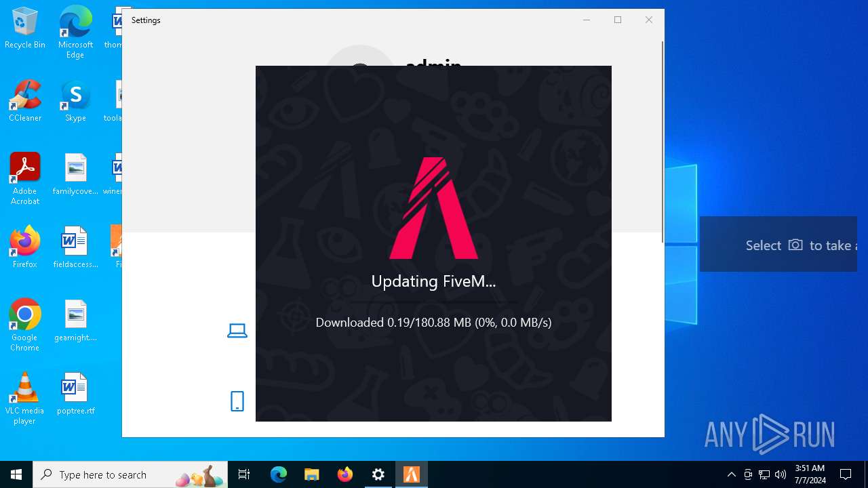868x488 pixels.
Task: Open Microsoft Edge desktop shortcut
Action: [x=75, y=33]
